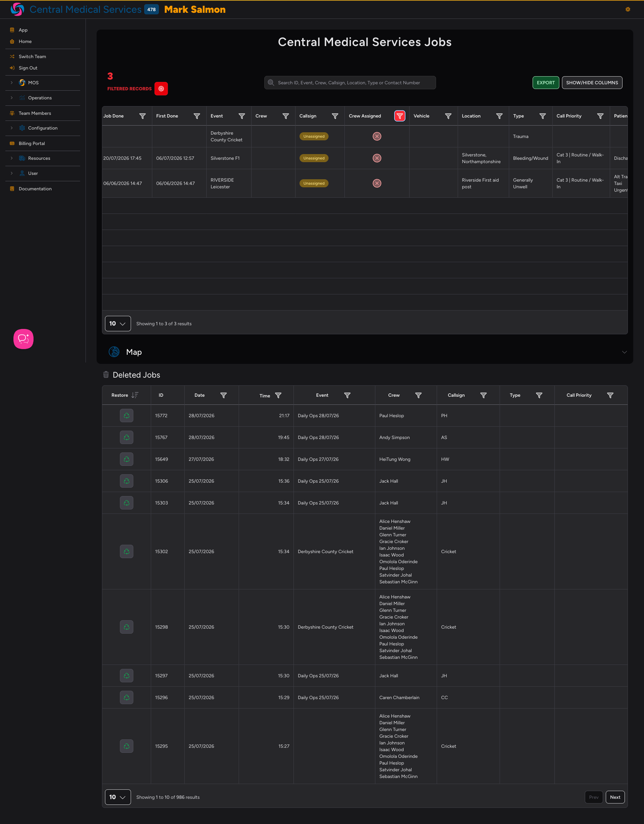Open the pink chat assistant bubble
Screen dimensions: 644x824
click(23, 339)
